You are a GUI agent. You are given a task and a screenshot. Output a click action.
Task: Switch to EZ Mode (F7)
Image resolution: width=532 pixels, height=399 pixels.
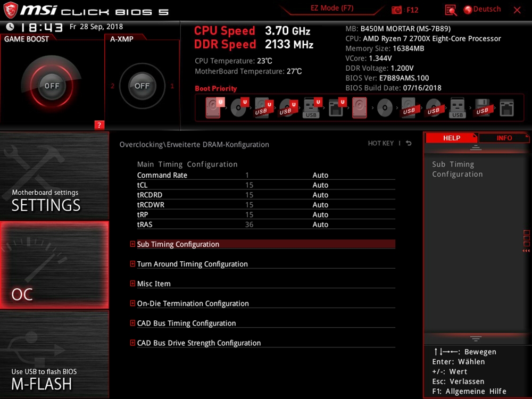(332, 8)
